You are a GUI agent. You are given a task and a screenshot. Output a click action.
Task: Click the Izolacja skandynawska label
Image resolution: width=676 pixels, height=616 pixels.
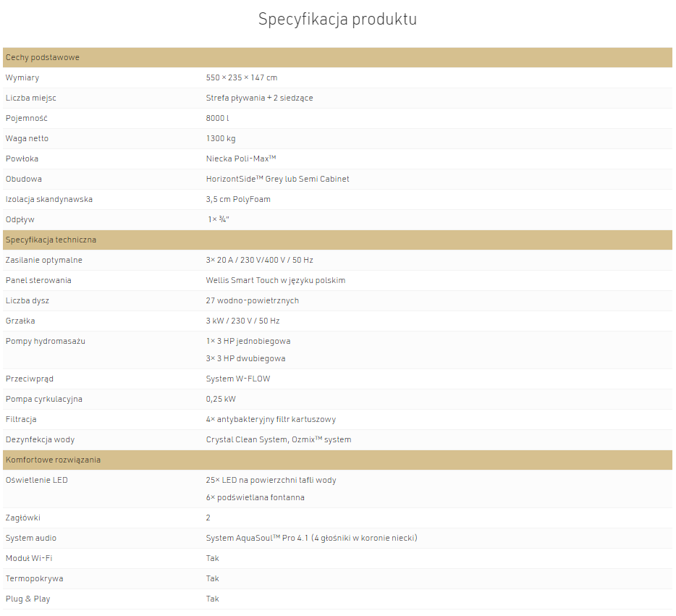point(49,199)
